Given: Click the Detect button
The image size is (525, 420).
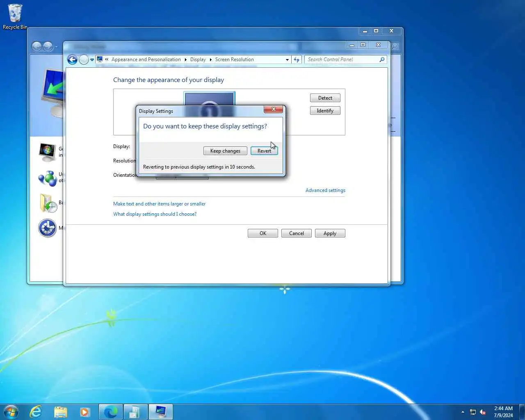Looking at the screenshot, I should point(325,98).
